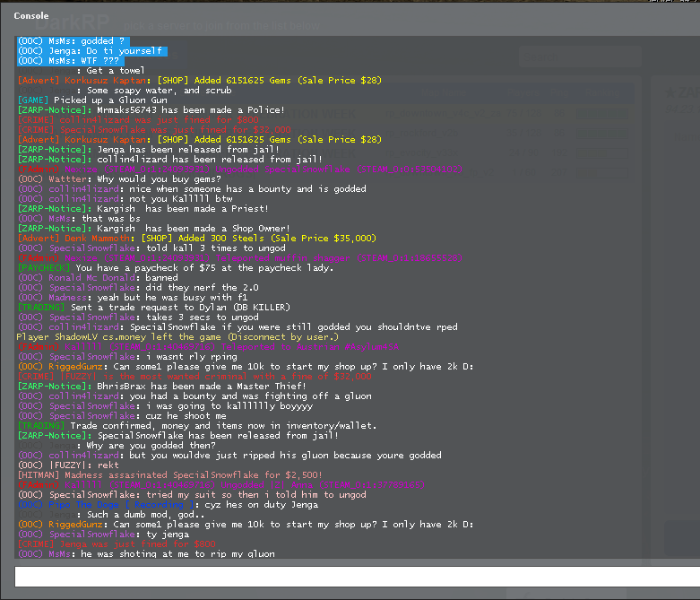
Task: Click "Watter: Why would you buy gems?" line
Action: (119, 179)
